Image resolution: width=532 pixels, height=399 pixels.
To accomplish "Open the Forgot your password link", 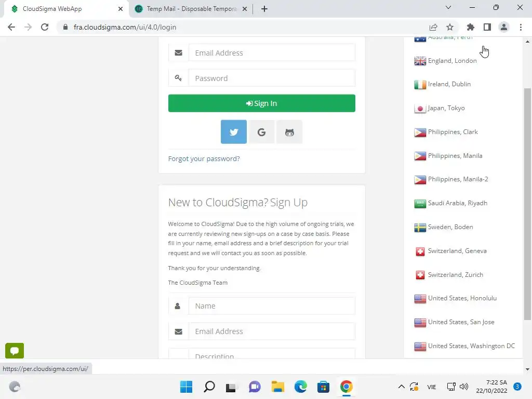I will click(x=204, y=158).
